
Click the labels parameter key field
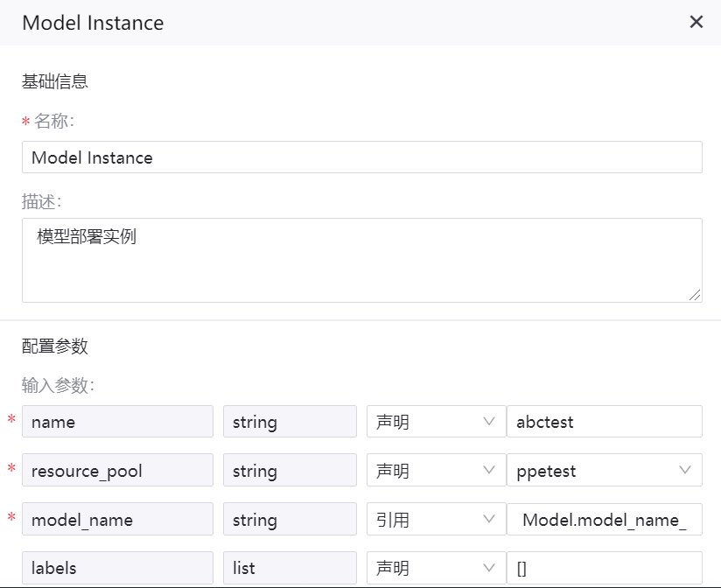click(117, 568)
